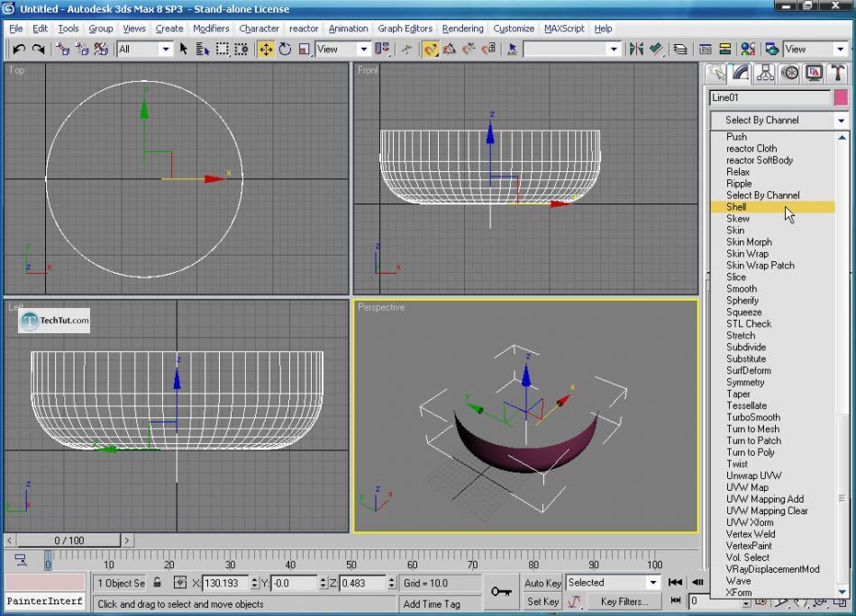Switch to the Utilities hammer tab
Screen dimensions: 856x616
pyautogui.click(x=837, y=73)
